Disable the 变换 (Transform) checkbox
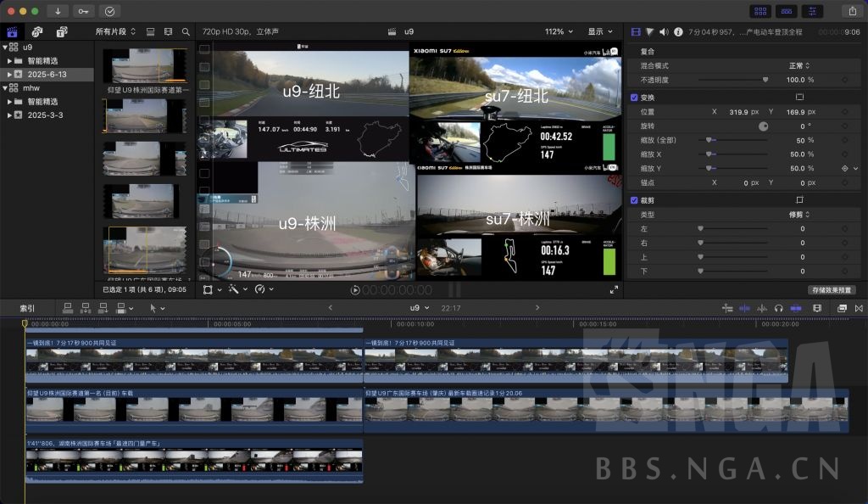Image resolution: width=868 pixels, height=504 pixels. [634, 97]
